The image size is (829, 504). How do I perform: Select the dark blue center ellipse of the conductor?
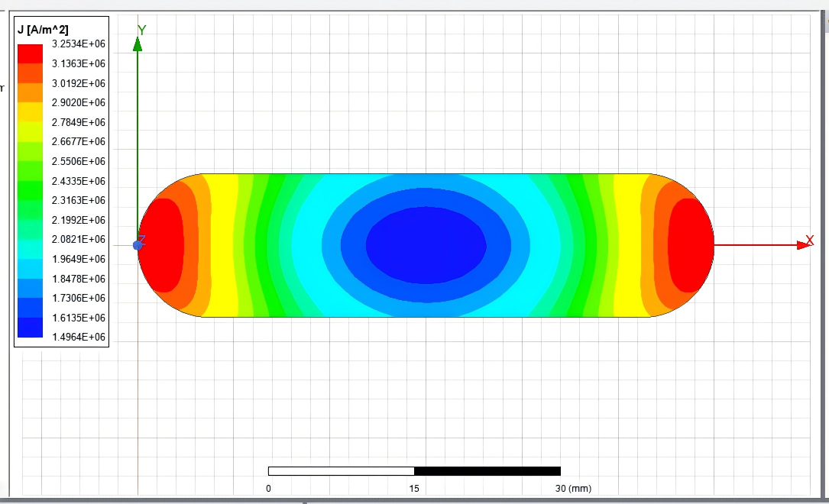(426, 244)
